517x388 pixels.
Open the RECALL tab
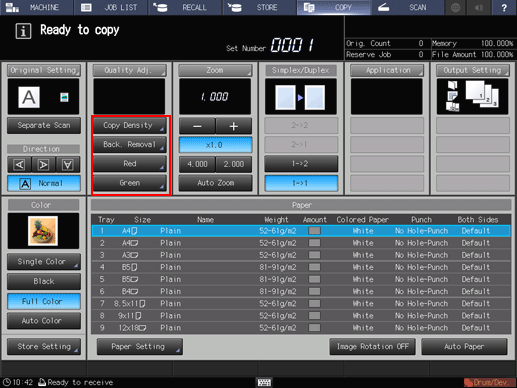click(185, 7)
